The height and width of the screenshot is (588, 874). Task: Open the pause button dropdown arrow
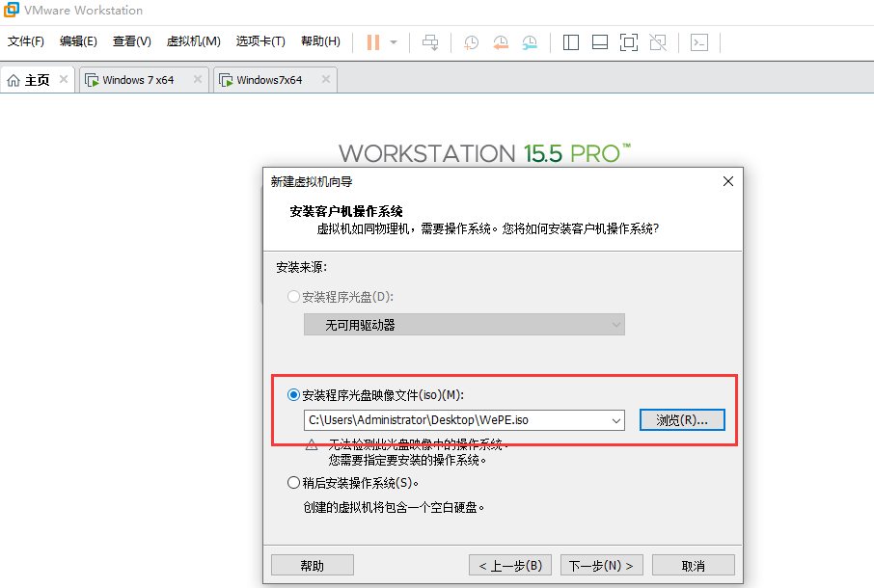[394, 42]
